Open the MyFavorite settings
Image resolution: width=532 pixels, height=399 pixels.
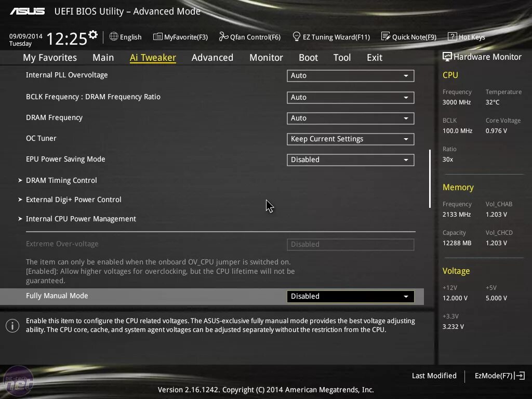point(180,36)
